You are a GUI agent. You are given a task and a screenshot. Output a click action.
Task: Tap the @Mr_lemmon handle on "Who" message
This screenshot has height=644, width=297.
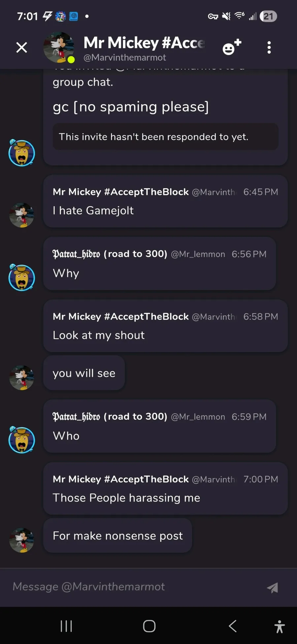[198, 417]
